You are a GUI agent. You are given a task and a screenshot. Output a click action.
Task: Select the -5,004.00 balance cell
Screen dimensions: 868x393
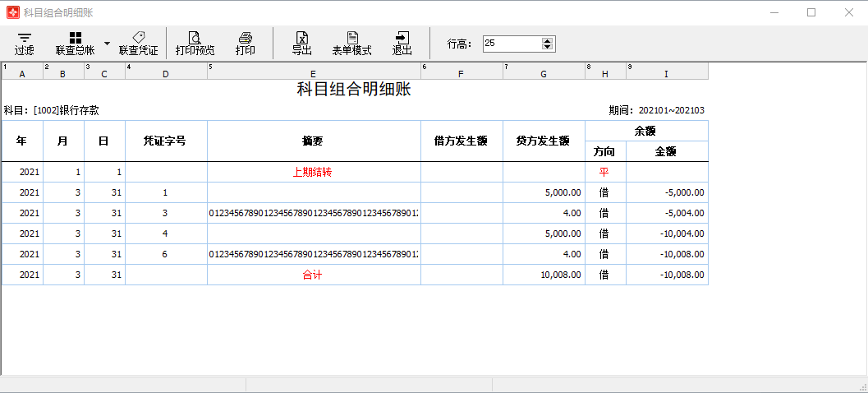tap(667, 213)
